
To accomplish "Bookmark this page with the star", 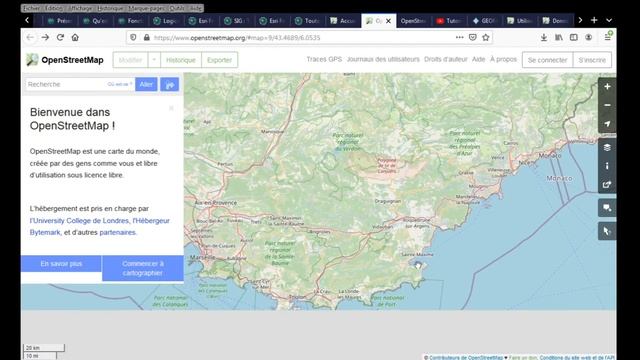I will pyautogui.click(x=486, y=38).
